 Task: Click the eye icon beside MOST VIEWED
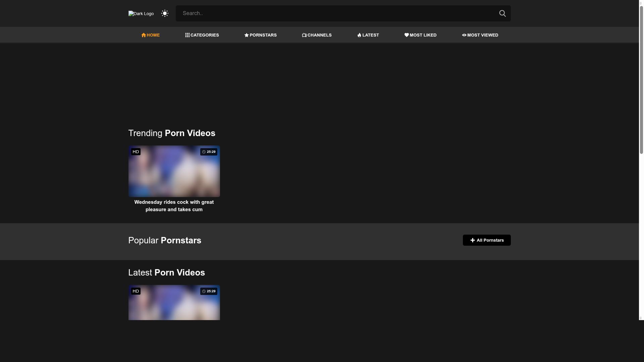464,35
